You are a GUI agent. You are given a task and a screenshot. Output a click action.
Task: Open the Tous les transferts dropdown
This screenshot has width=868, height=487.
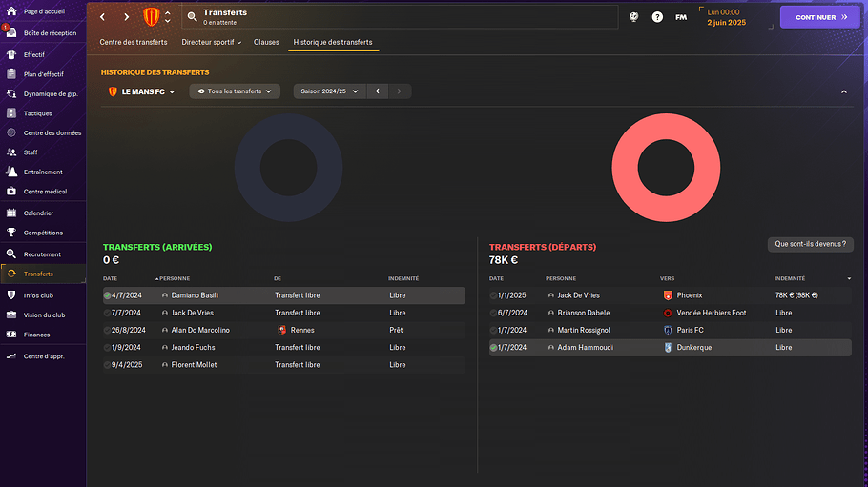click(235, 91)
